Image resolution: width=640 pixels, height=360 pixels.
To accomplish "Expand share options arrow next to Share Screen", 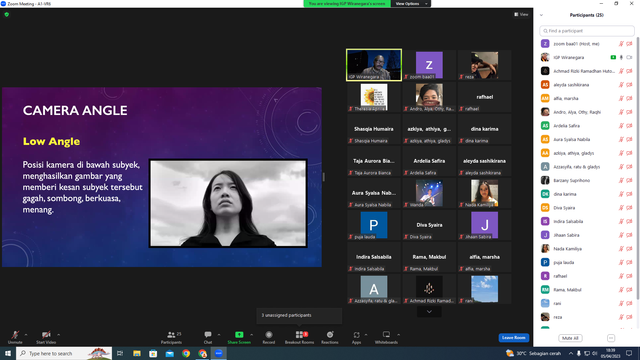I will point(251,335).
